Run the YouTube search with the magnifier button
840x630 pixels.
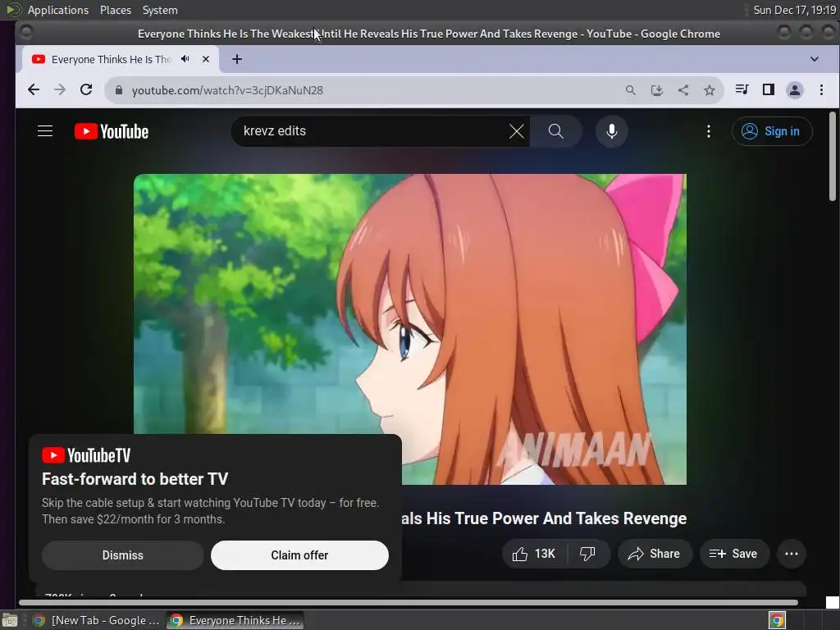click(x=556, y=131)
